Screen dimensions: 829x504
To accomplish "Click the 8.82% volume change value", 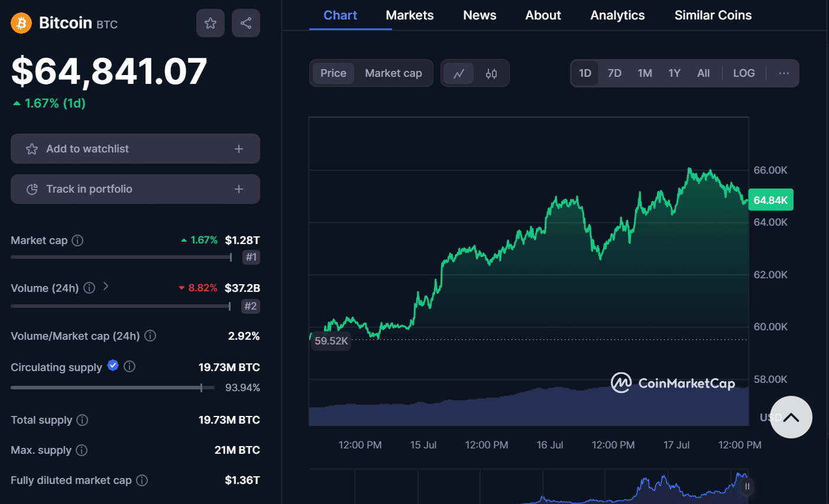I will 198,288.
